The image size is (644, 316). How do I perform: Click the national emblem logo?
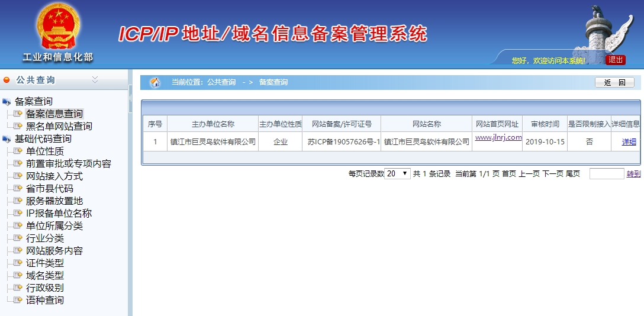(57, 27)
